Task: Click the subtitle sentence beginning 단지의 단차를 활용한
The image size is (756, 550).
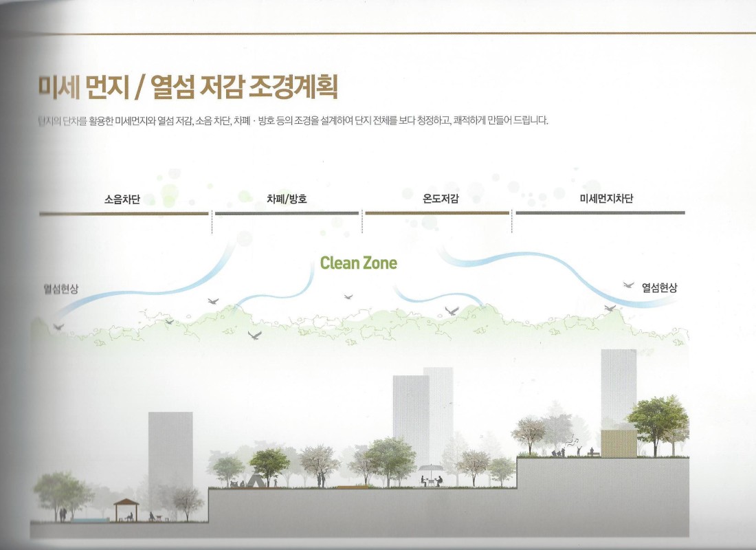Action: click(293, 120)
